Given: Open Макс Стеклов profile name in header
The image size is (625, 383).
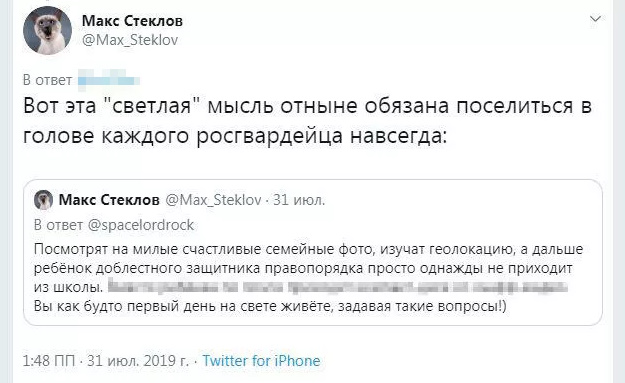Looking at the screenshot, I should [132, 21].
